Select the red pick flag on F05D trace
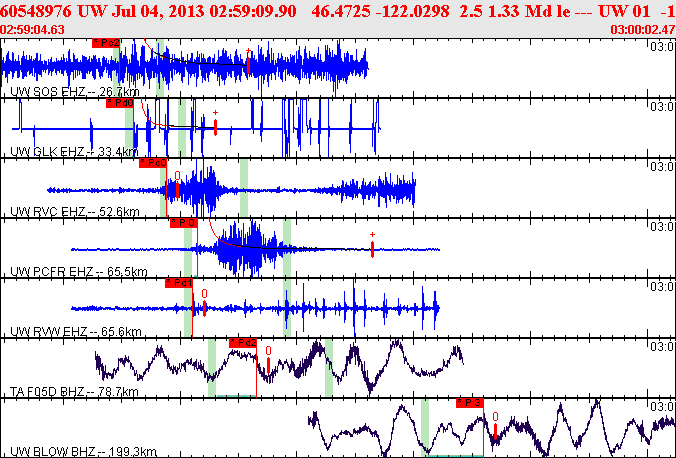This screenshot has width=676, height=458. 243,343
